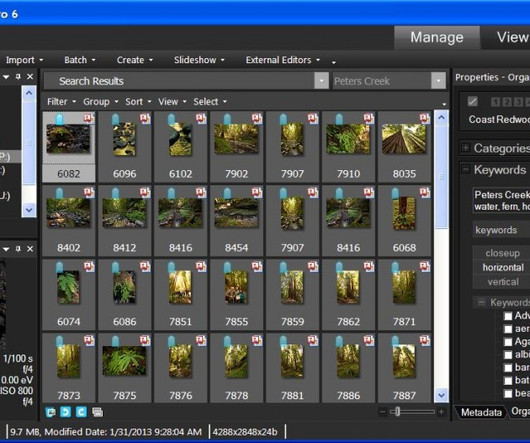
Task: Click the blue tag marker on thumbnail 6068
Action: [395, 193]
